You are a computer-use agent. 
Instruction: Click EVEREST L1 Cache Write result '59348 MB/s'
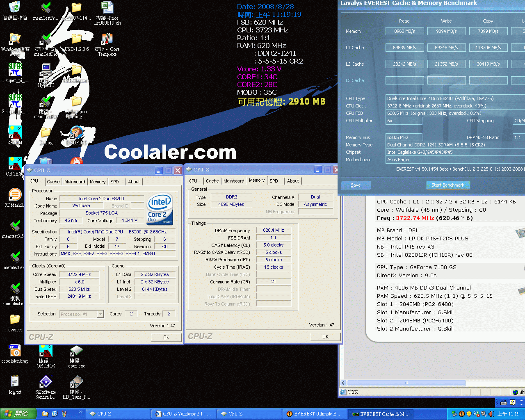pyautogui.click(x=446, y=48)
